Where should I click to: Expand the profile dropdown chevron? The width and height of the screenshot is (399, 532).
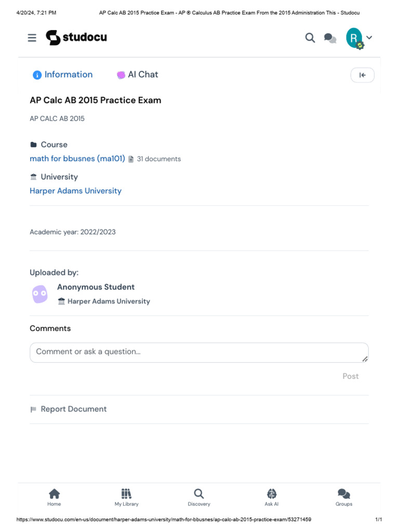[x=369, y=37]
